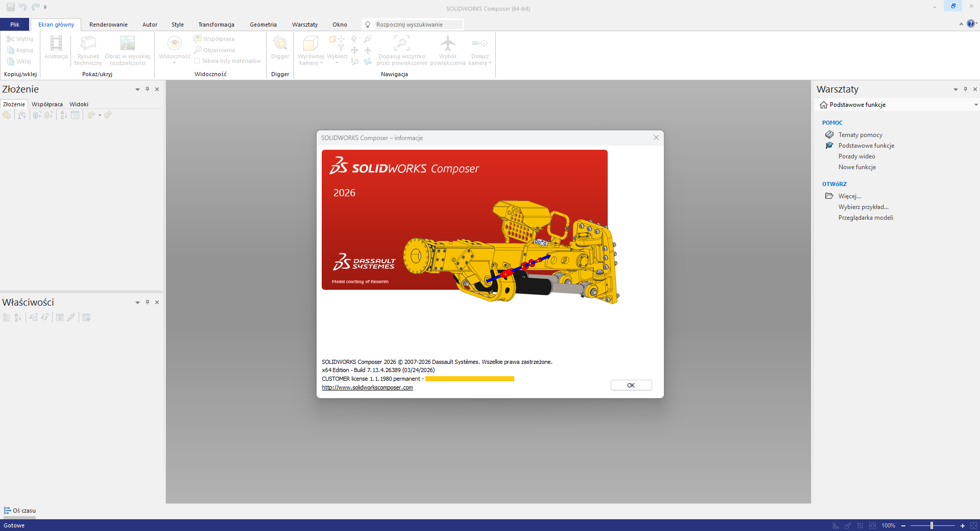Pin the Warsztaty panel

tap(965, 89)
